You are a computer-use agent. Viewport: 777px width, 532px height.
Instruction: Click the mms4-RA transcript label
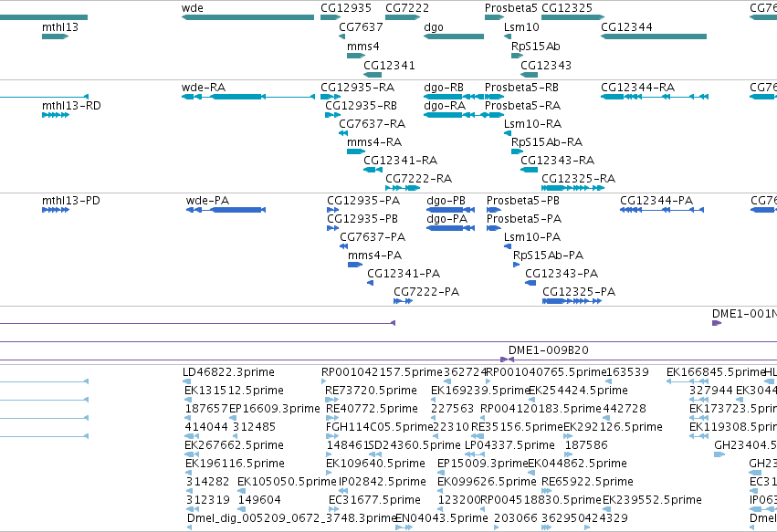pos(374,142)
